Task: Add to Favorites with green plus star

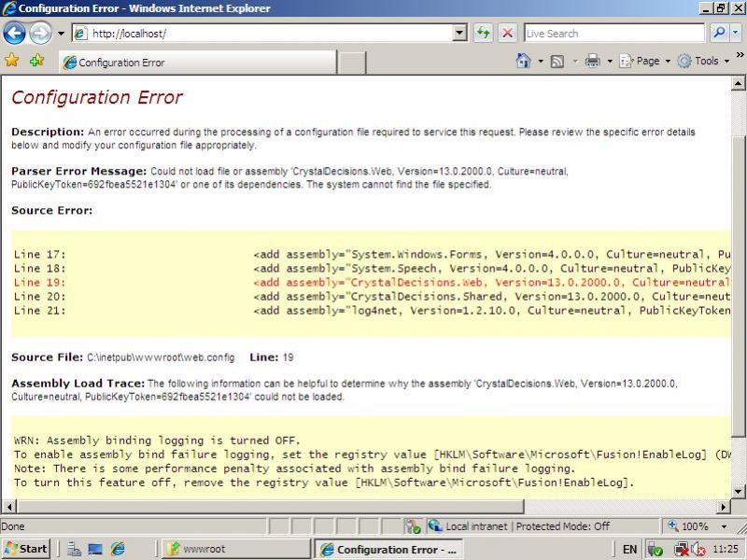Action: [36, 61]
